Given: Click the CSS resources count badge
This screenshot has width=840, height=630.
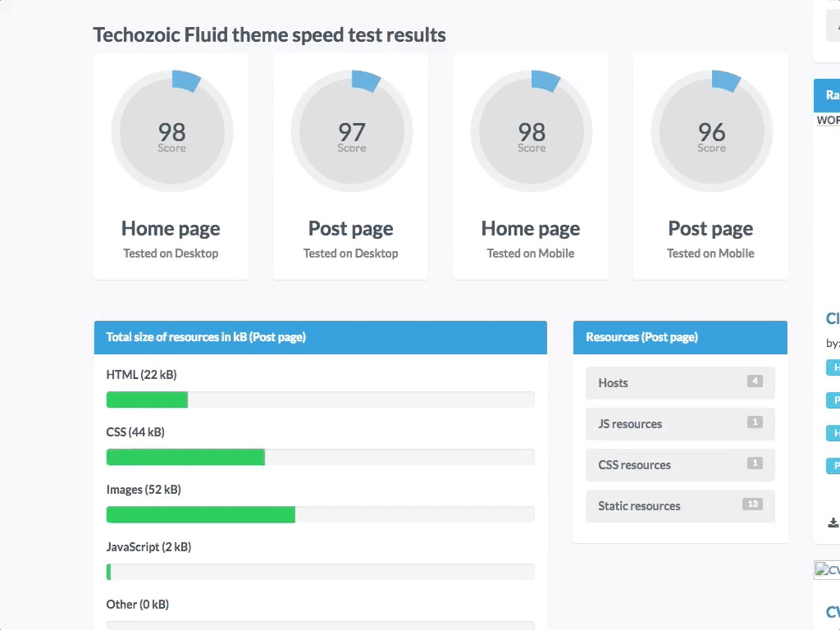Looking at the screenshot, I should click(755, 463).
